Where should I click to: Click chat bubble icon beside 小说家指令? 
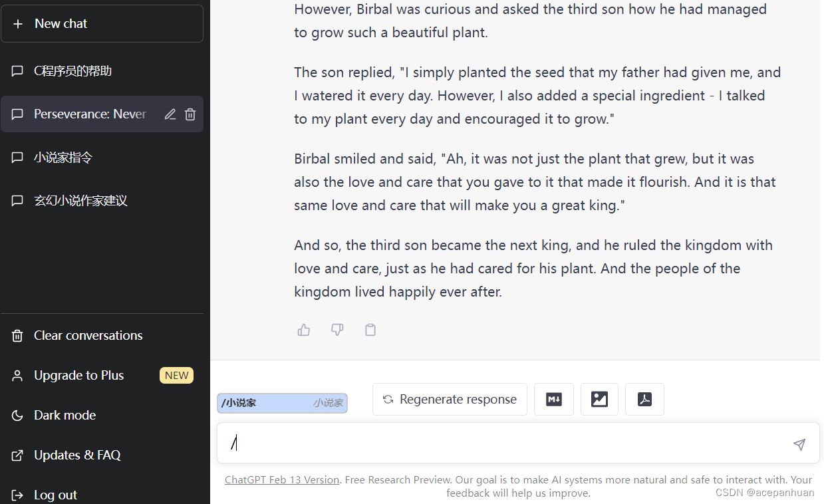(18, 158)
